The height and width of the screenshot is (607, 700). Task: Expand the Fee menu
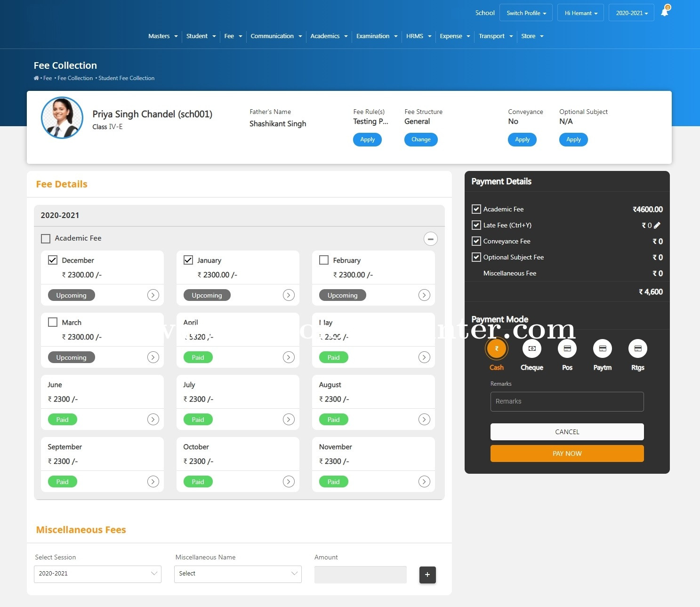click(x=233, y=36)
